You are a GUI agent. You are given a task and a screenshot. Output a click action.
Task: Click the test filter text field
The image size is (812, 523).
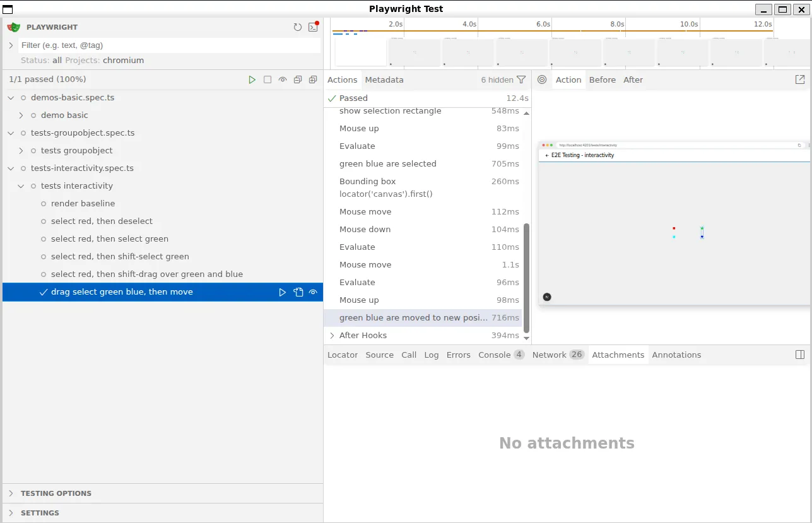(169, 45)
